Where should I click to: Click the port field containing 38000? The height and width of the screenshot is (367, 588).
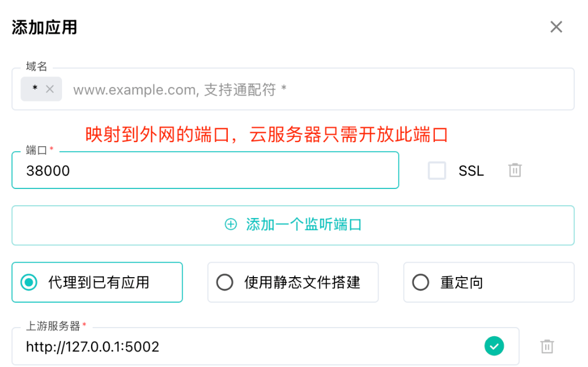pos(205,170)
